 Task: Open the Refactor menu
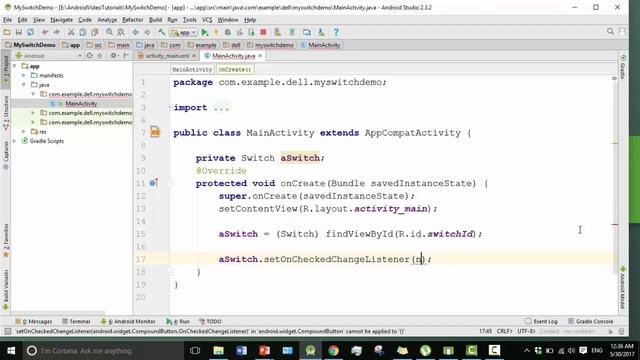[133, 20]
